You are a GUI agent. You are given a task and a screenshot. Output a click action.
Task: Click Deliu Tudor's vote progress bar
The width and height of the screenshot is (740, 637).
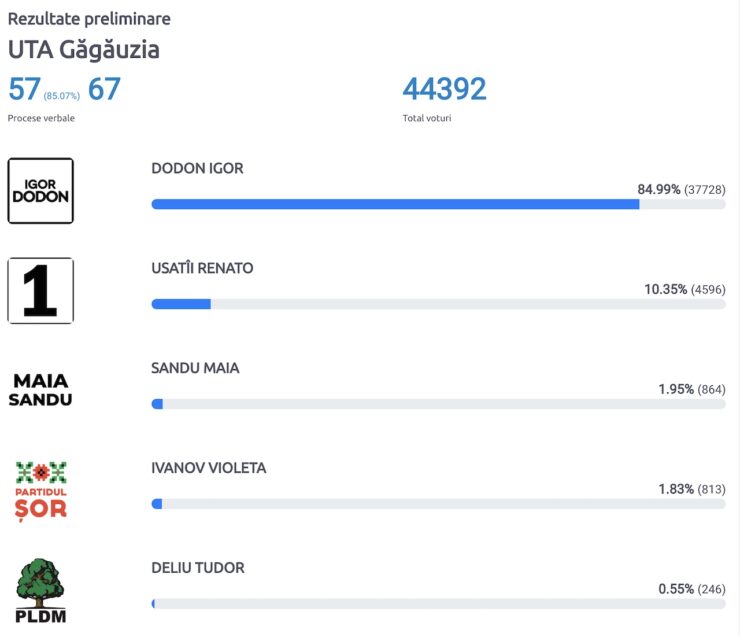coord(438,603)
